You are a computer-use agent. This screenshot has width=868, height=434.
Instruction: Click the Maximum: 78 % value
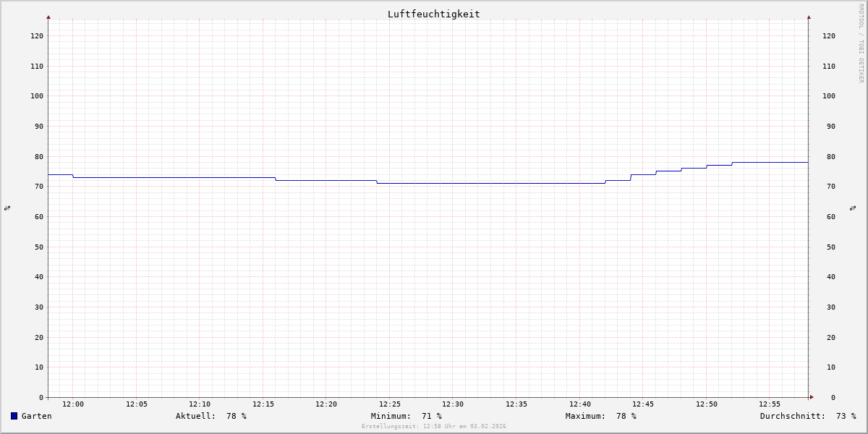click(601, 416)
